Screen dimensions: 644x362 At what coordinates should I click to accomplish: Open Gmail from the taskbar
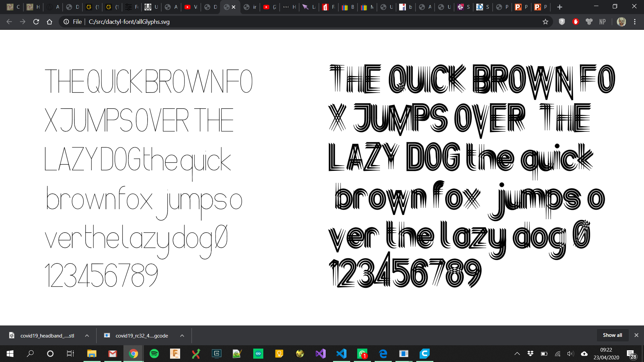pyautogui.click(x=112, y=354)
